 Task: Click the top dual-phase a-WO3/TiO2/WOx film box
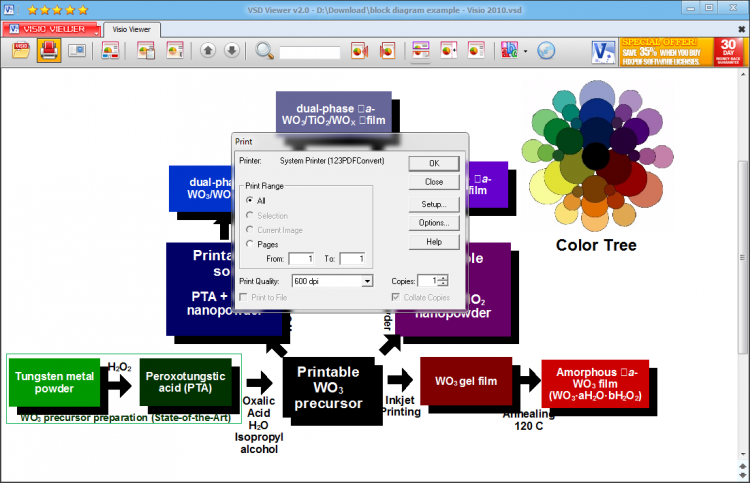pyautogui.click(x=333, y=112)
